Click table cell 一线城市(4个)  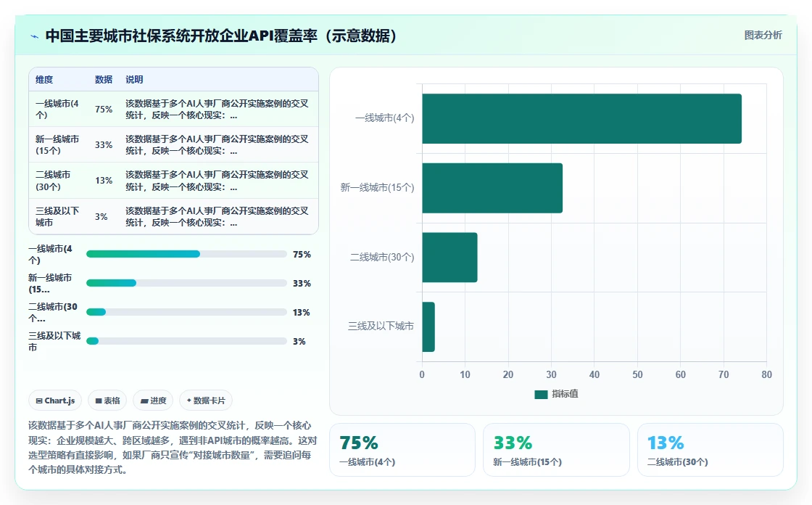57,109
